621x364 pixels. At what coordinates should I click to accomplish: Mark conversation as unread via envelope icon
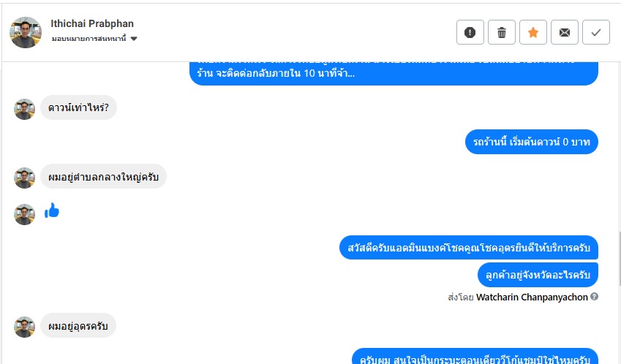[x=565, y=32]
